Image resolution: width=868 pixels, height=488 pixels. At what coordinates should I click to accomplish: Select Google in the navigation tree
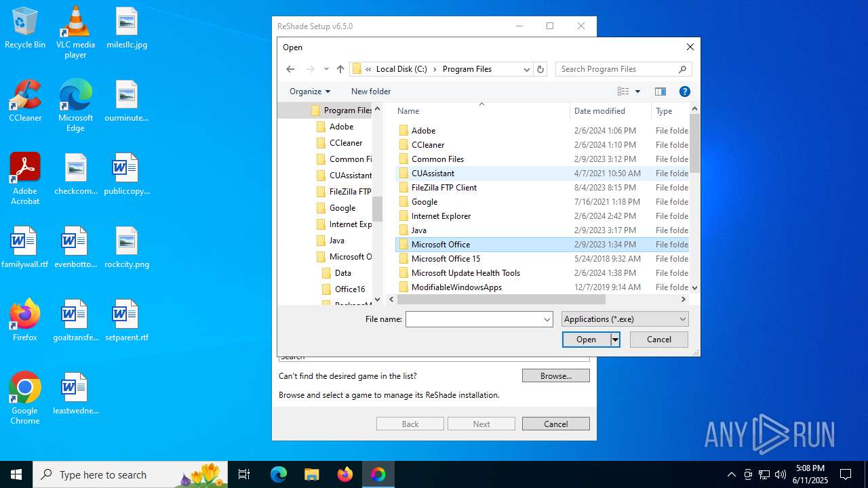(x=342, y=208)
